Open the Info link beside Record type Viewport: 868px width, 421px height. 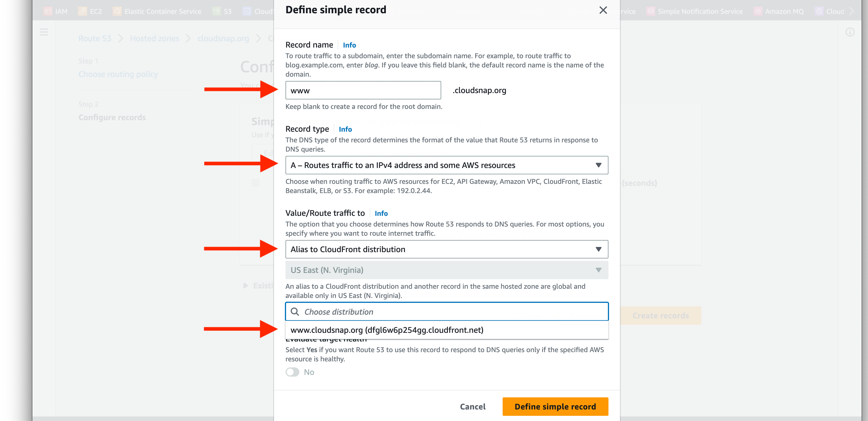[345, 129]
